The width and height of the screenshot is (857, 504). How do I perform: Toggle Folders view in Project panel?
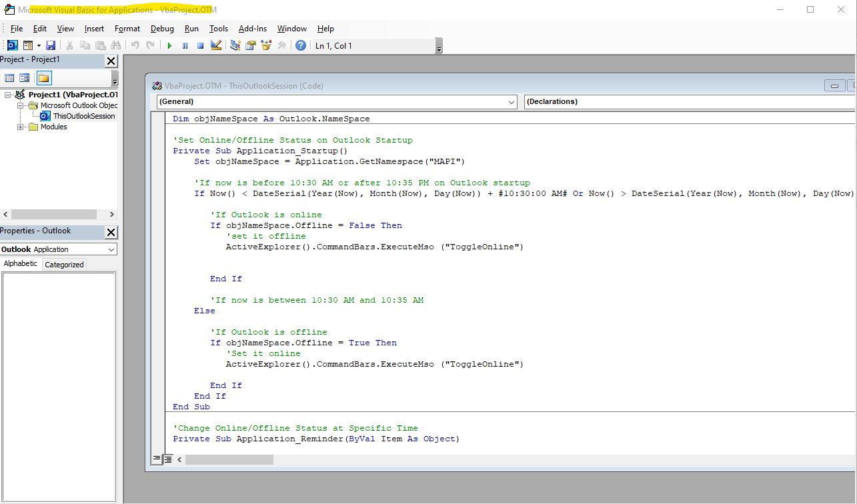click(43, 78)
